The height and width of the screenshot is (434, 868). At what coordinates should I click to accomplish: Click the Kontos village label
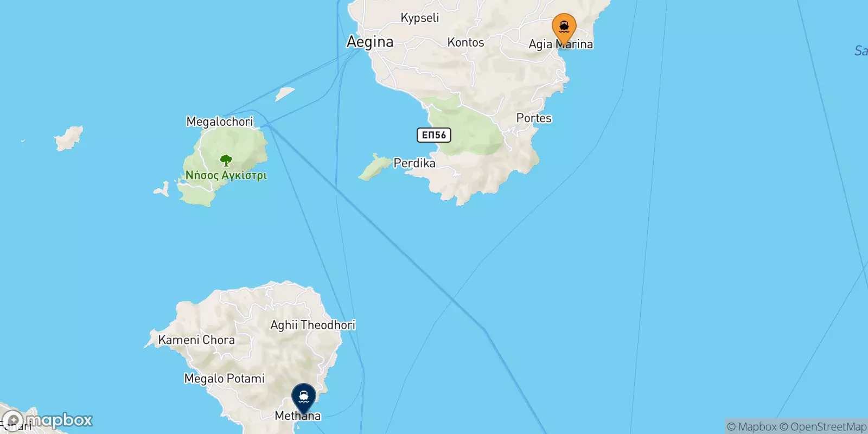pyautogui.click(x=465, y=42)
